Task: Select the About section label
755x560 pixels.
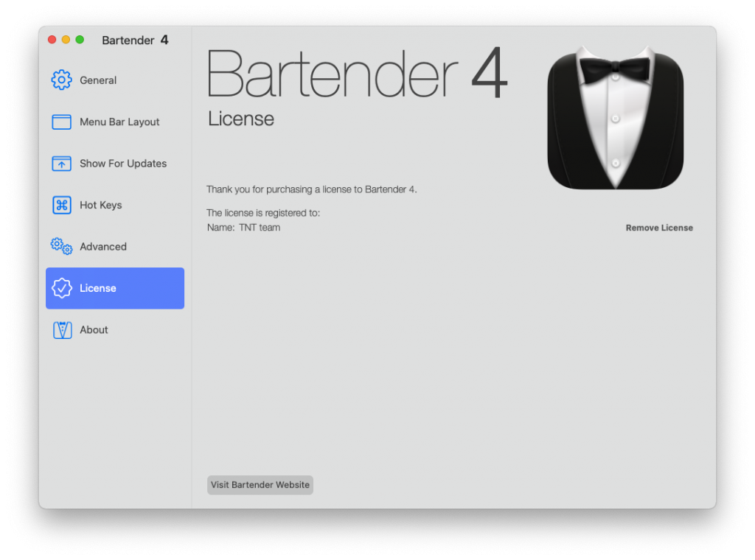Action: pyautogui.click(x=94, y=329)
